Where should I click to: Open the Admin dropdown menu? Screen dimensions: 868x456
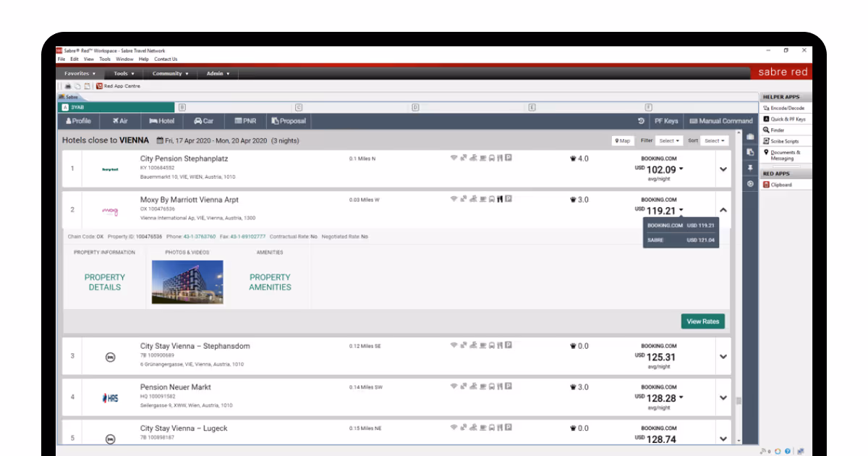click(218, 73)
